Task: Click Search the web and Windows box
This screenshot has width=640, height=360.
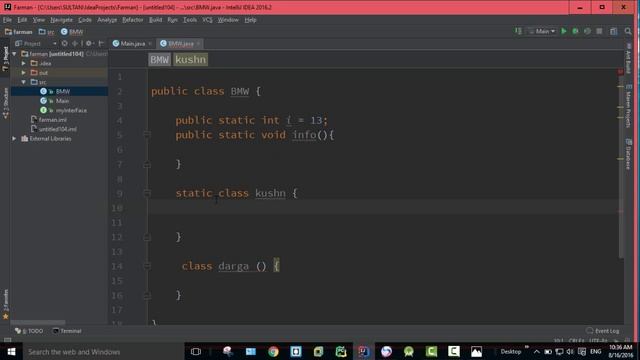Action: coord(103,351)
